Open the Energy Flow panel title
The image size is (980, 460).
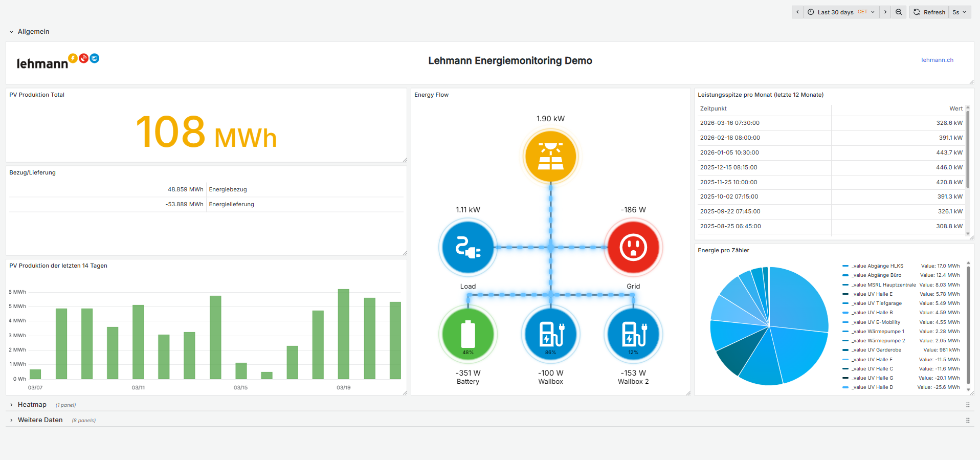point(431,95)
